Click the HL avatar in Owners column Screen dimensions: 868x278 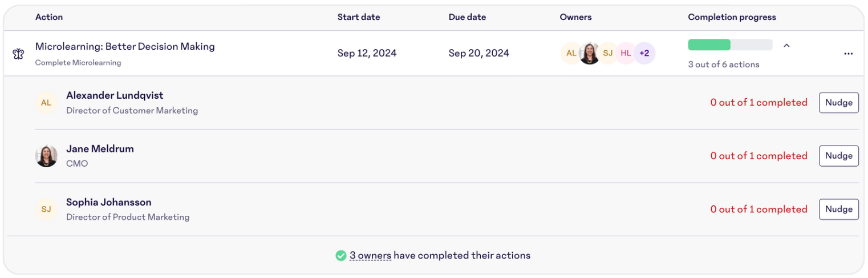coord(626,53)
